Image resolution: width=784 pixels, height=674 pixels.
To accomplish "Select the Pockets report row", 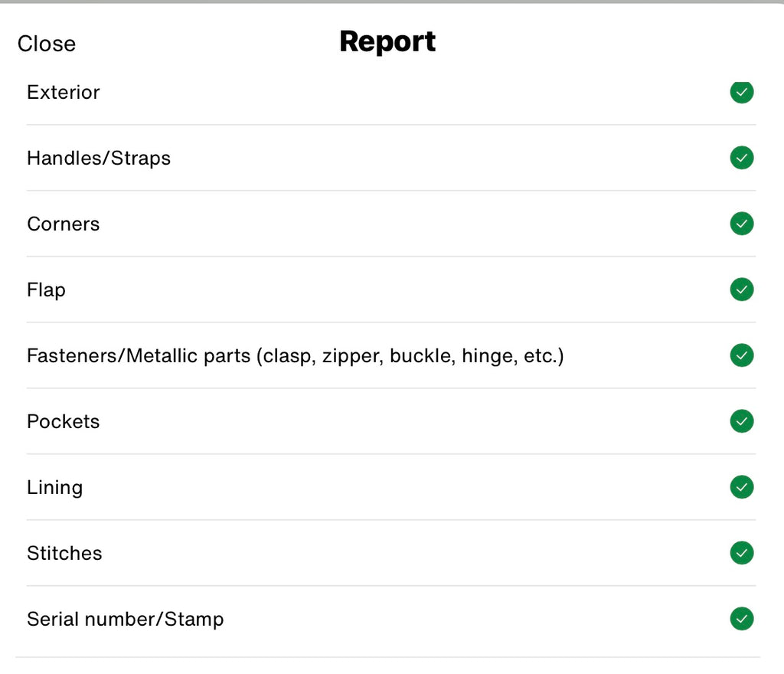I will [x=64, y=422].
